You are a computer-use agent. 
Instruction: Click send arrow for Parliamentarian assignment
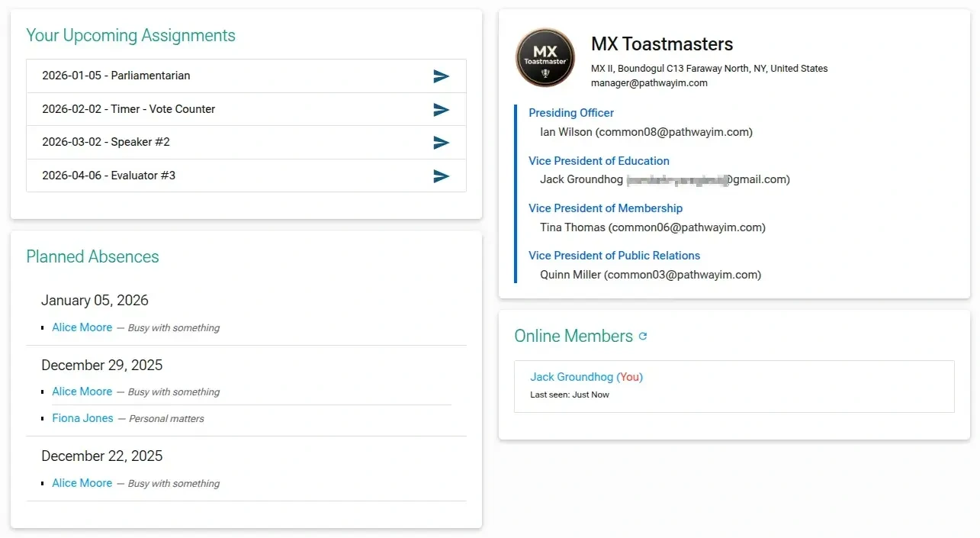coord(441,76)
